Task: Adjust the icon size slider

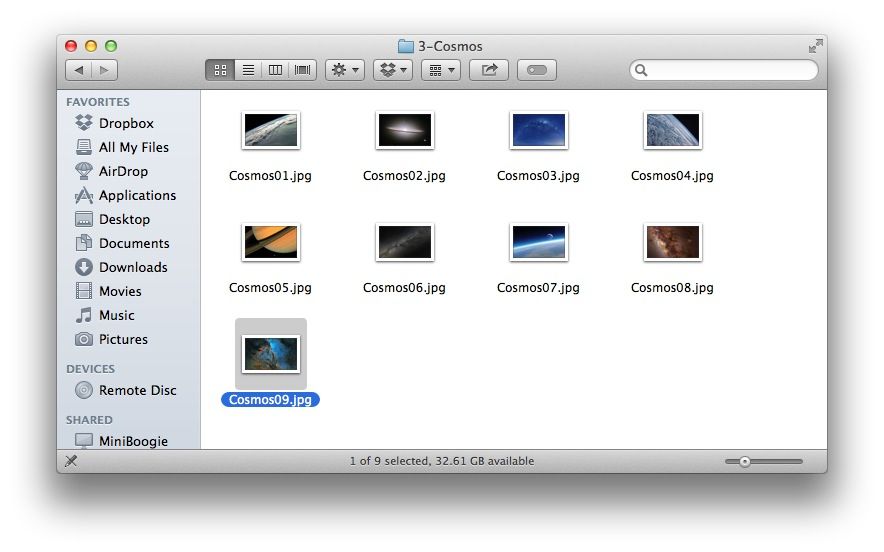Action: coord(745,461)
